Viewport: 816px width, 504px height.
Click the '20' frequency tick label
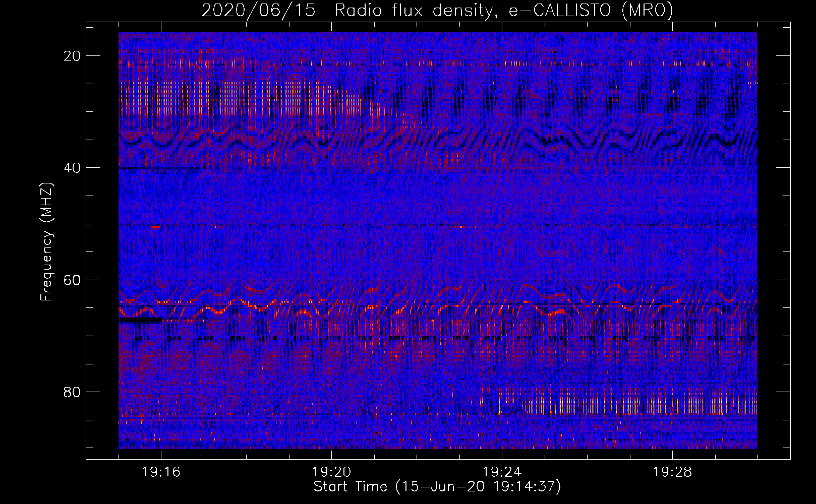(x=73, y=56)
